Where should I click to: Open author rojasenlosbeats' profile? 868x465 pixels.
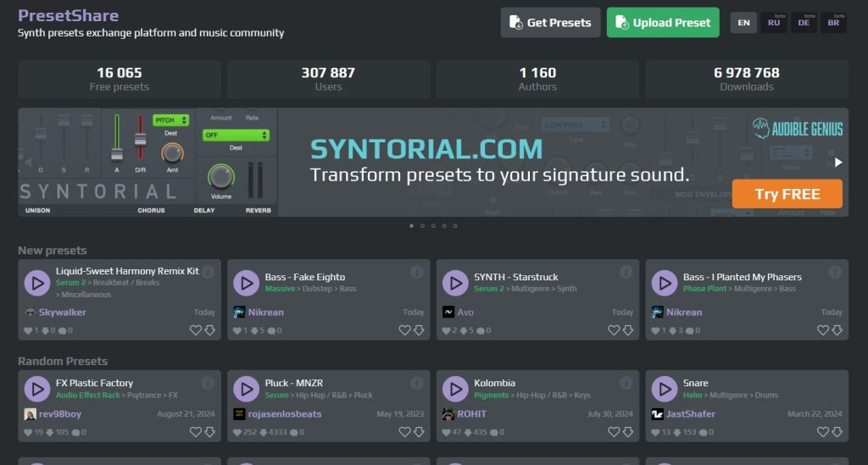(285, 413)
